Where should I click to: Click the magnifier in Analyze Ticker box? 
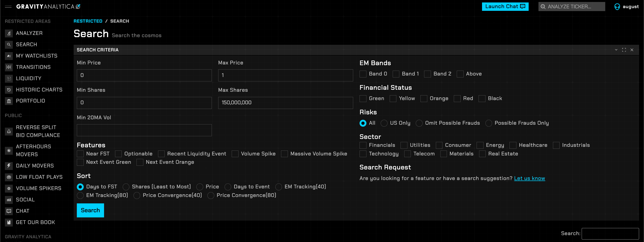[x=543, y=7]
